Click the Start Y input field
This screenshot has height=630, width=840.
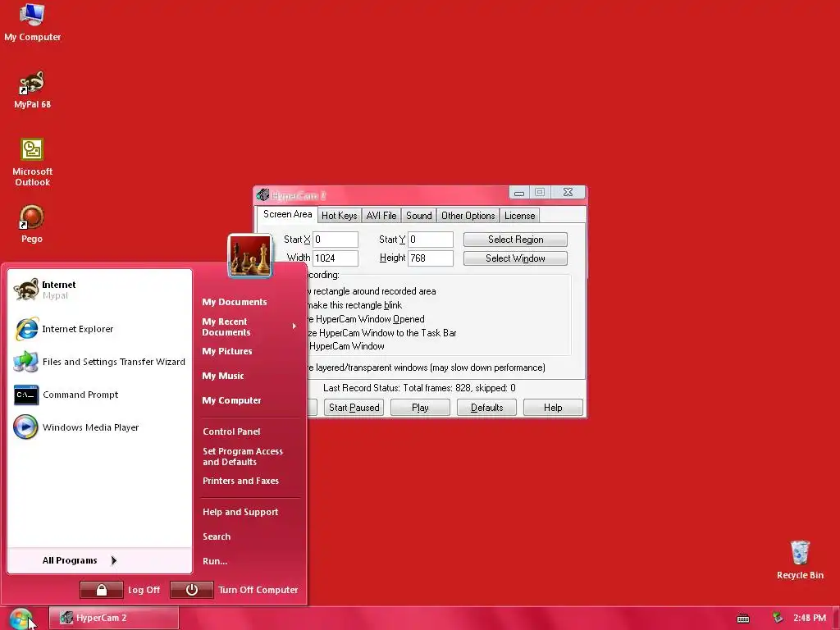(431, 240)
